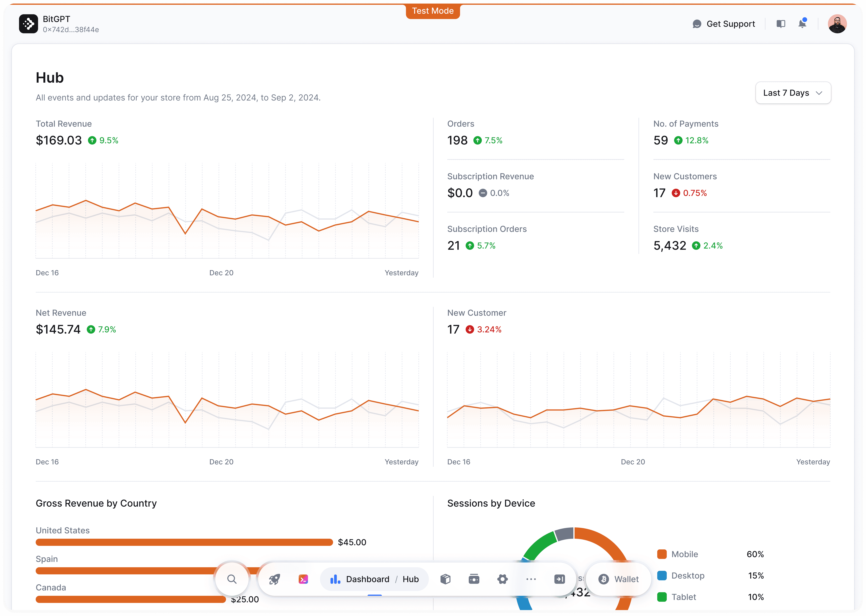Select the package/products icon in the dock

(446, 579)
